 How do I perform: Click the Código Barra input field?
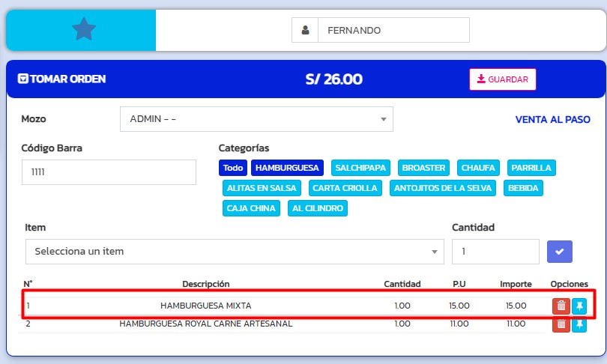[109, 172]
